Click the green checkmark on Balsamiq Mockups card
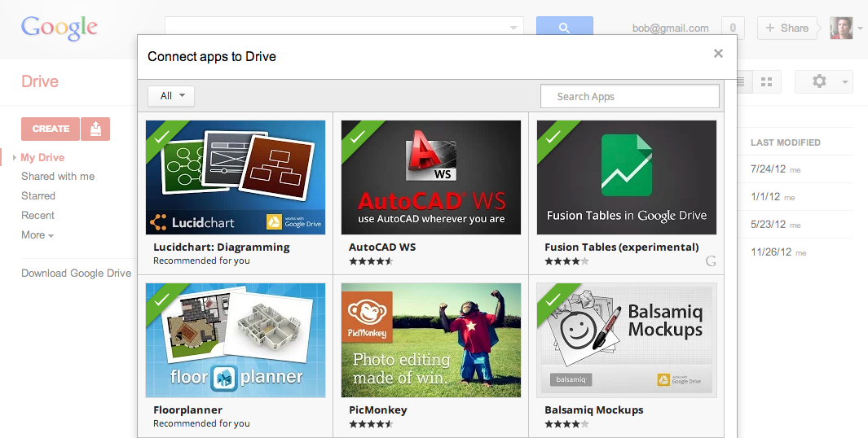 [553, 299]
